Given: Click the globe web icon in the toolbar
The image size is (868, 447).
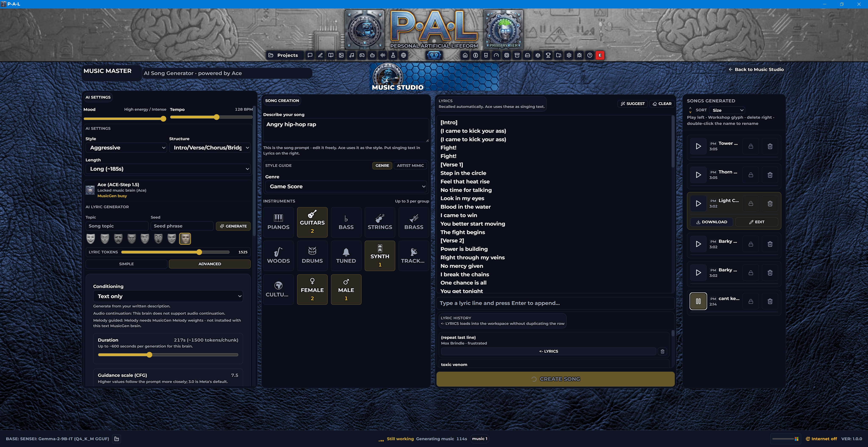Looking at the screenshot, I should tap(403, 55).
